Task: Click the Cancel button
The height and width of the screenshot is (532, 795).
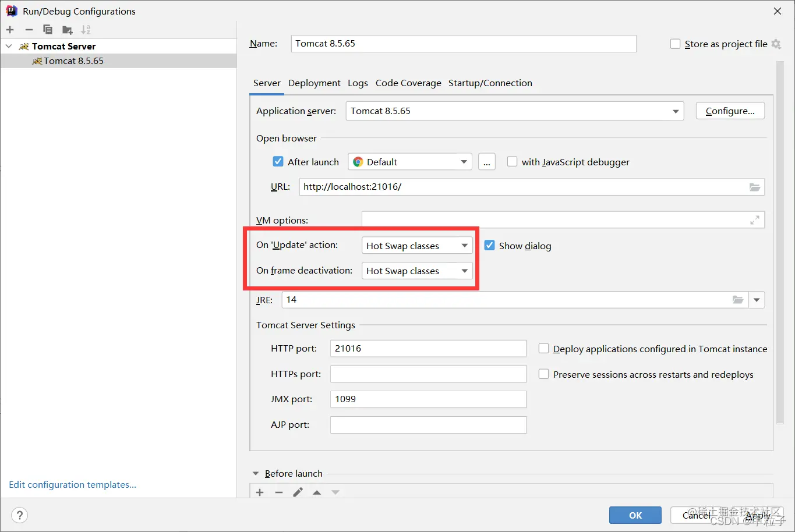Action: tap(697, 515)
